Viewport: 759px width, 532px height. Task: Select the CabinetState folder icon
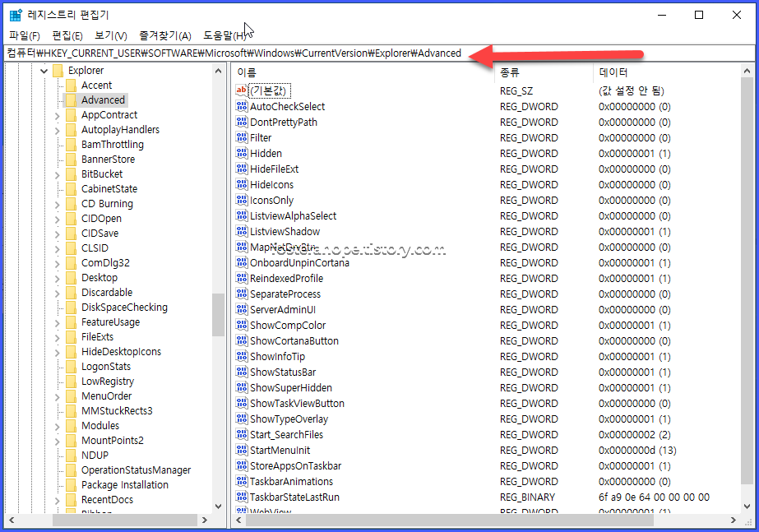[x=72, y=189]
